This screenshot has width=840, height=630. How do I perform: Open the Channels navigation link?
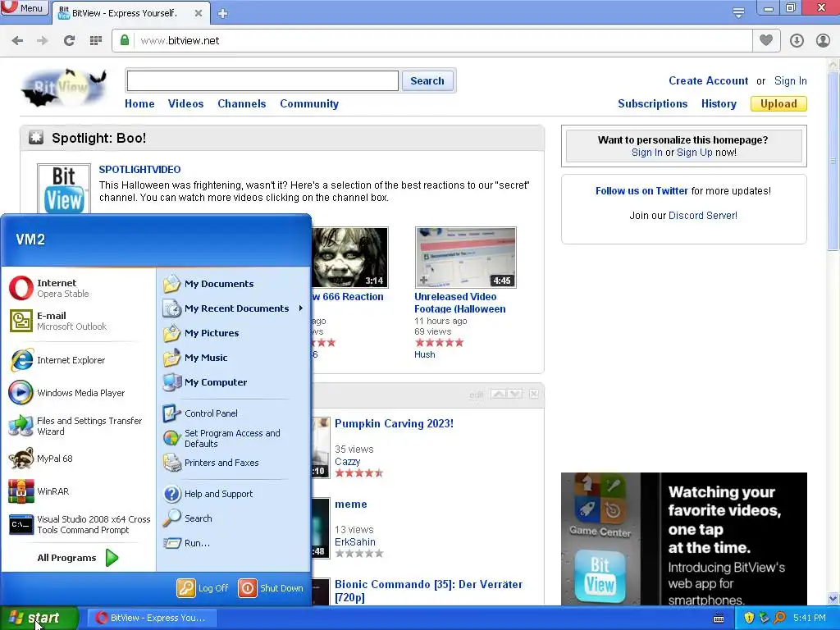(242, 104)
